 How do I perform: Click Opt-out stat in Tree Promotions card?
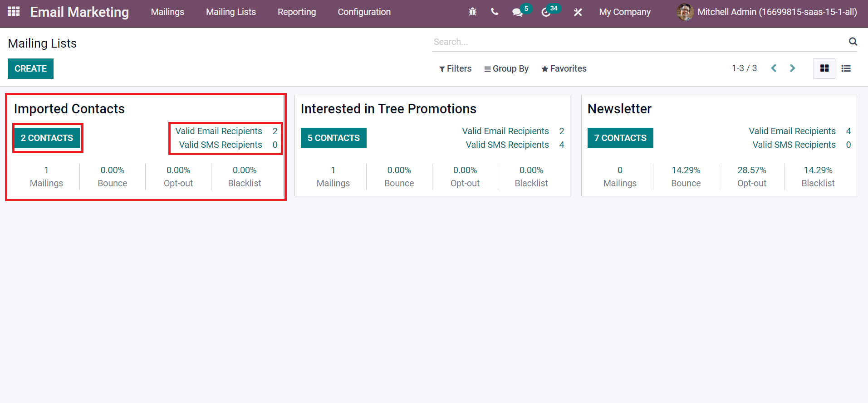[465, 177]
